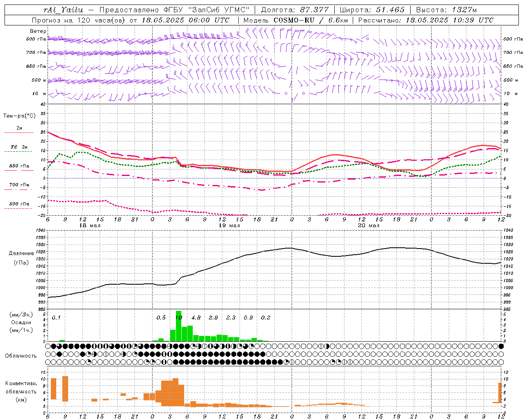Click the 18 мая date label

(x=89, y=226)
